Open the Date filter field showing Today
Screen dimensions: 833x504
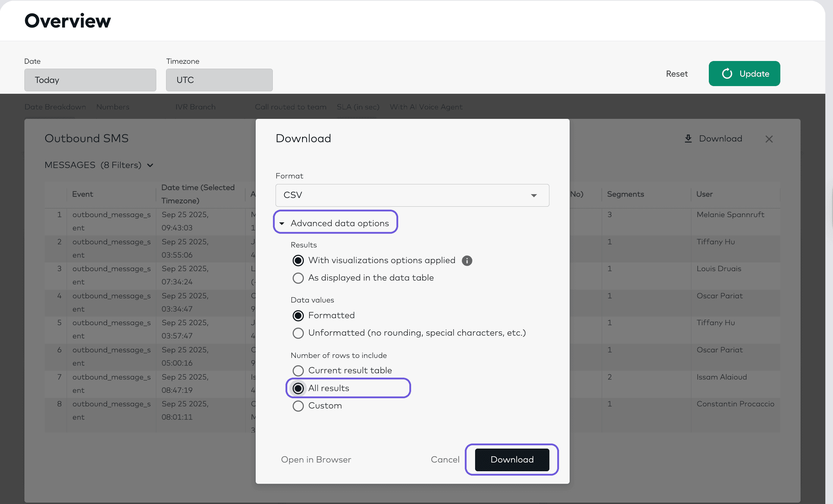(x=90, y=80)
